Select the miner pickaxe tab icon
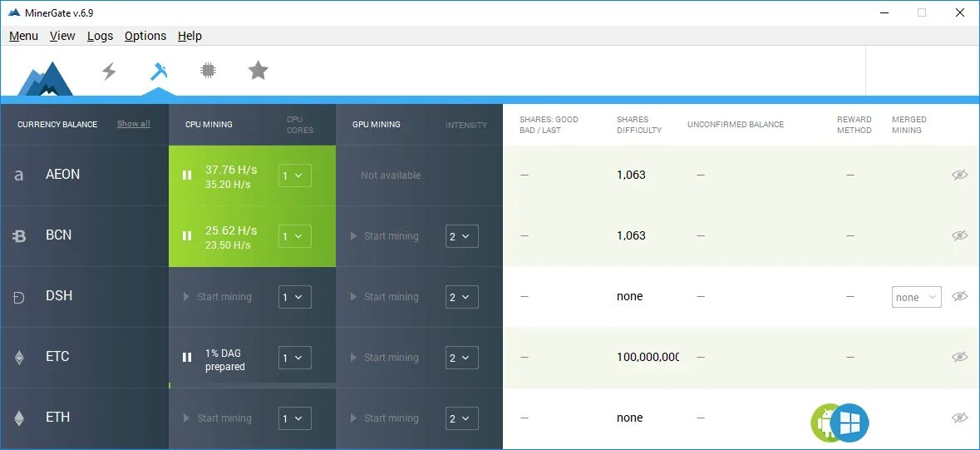The height and width of the screenshot is (450, 980). [x=159, y=71]
